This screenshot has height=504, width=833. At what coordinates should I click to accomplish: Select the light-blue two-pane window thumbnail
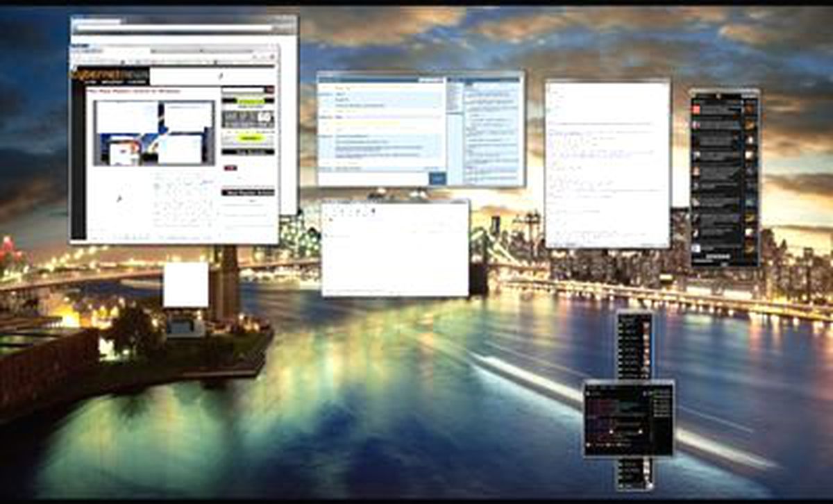(420, 129)
